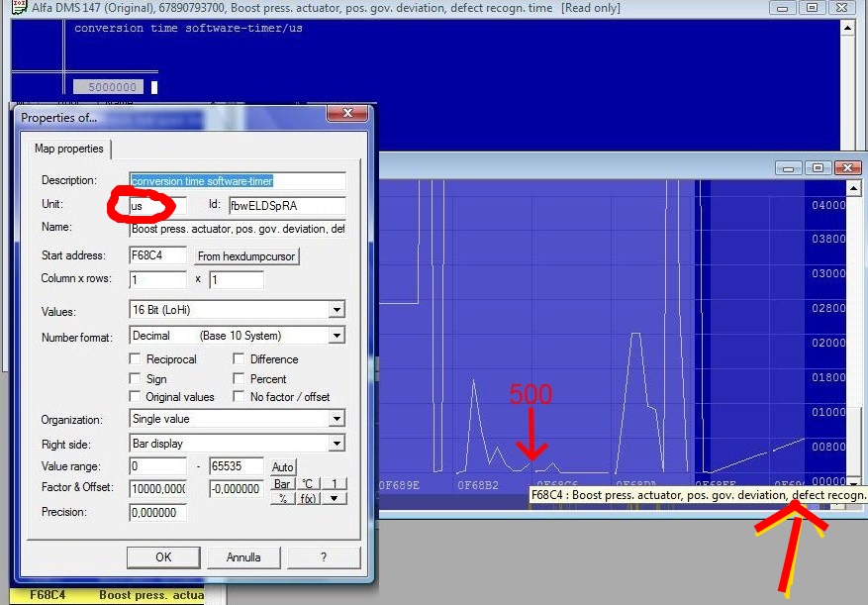Apply the Bar unit preset
Screen dimensions: 868x605
pyautogui.click(x=282, y=484)
